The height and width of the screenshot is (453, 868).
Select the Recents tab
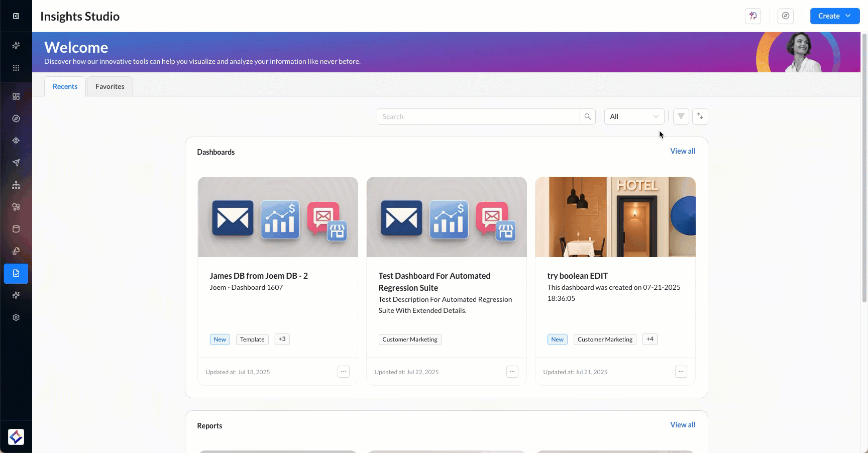pyautogui.click(x=65, y=86)
